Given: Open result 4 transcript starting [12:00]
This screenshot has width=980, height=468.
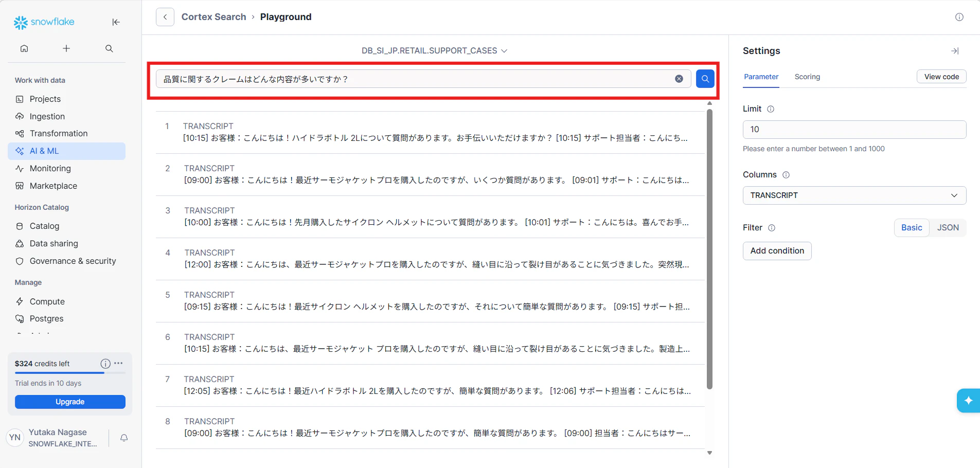Looking at the screenshot, I should click(430, 259).
